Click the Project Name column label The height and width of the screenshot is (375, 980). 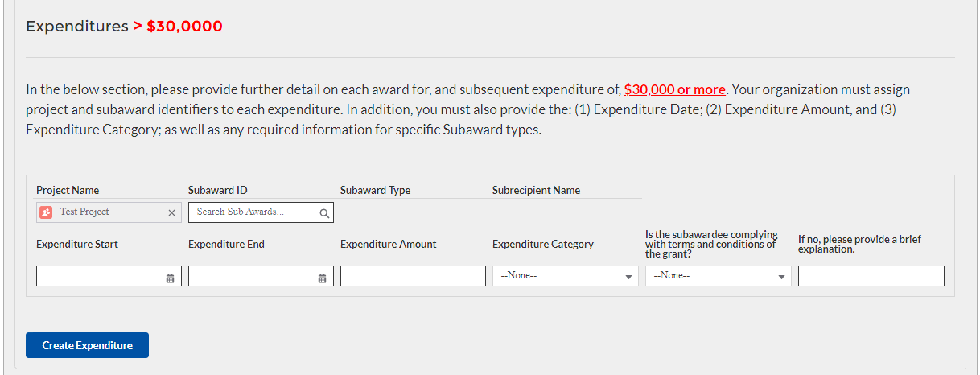pyautogui.click(x=68, y=191)
